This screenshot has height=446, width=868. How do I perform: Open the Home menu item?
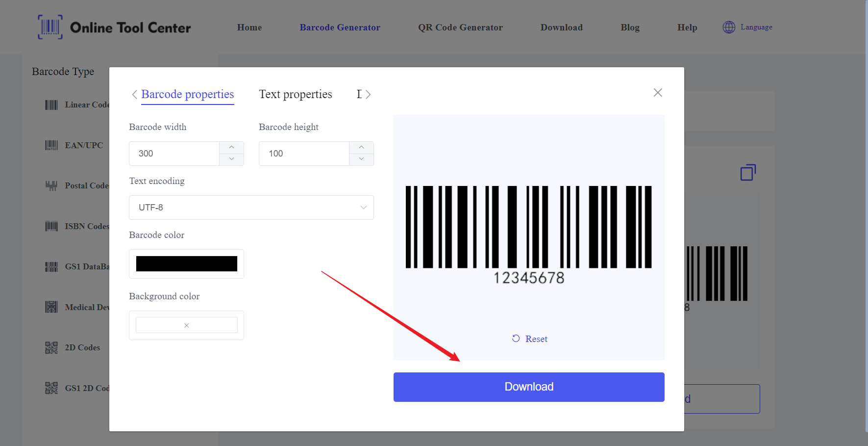coord(249,27)
